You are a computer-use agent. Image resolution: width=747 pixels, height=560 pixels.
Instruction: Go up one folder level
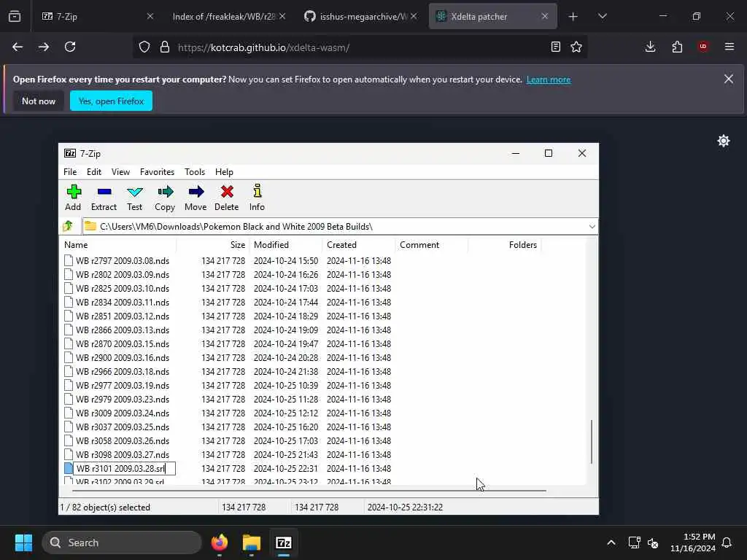[68, 226]
